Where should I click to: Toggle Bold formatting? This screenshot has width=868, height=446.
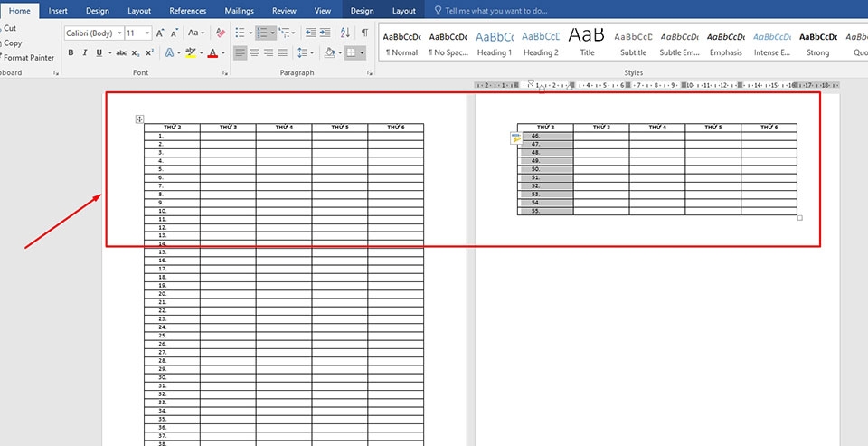[x=71, y=52]
